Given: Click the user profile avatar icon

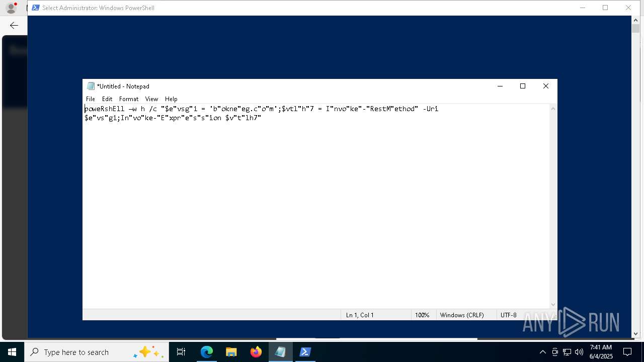Looking at the screenshot, I should 11,8.
